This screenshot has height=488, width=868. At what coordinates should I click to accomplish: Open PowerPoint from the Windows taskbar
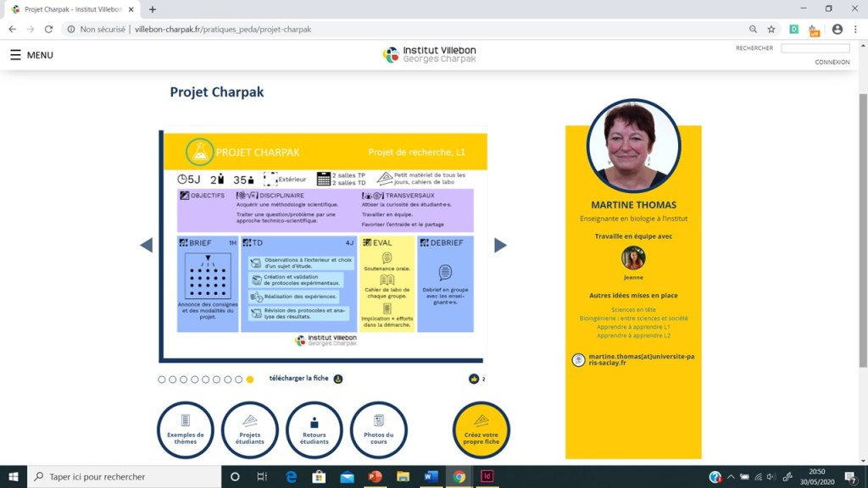coord(376,476)
